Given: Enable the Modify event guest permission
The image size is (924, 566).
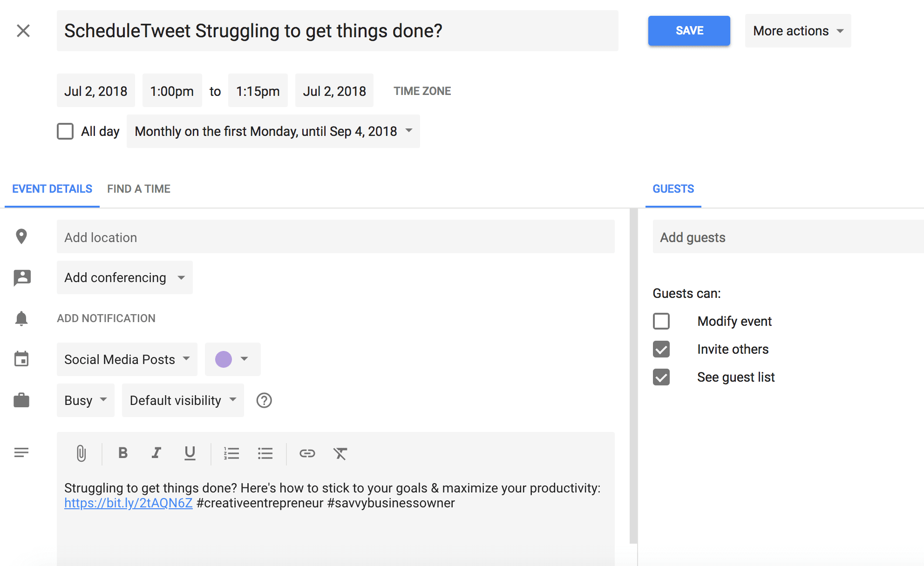Looking at the screenshot, I should tap(661, 321).
